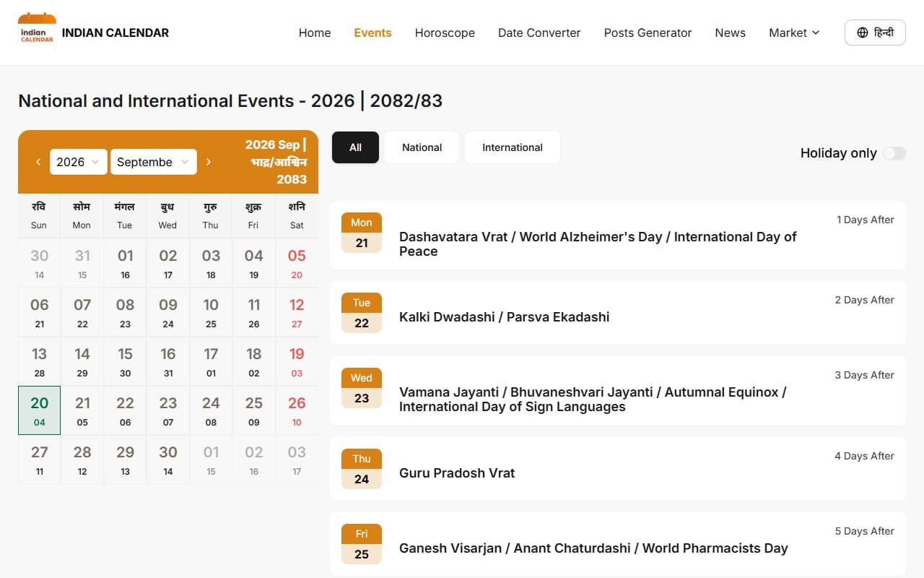
Task: Click the INDIAN CALENDAR site title
Action: (x=115, y=33)
